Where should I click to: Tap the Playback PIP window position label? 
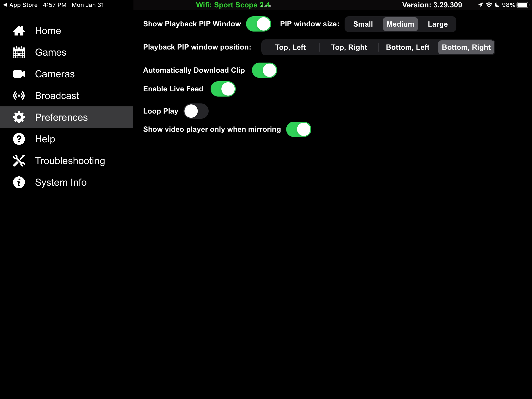tap(197, 47)
